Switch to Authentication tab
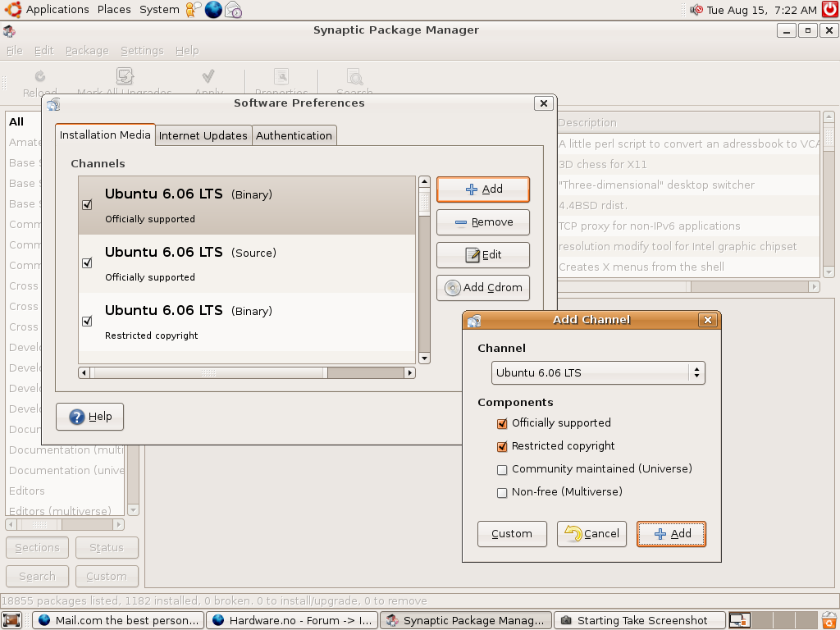This screenshot has width=840, height=630. tap(294, 135)
